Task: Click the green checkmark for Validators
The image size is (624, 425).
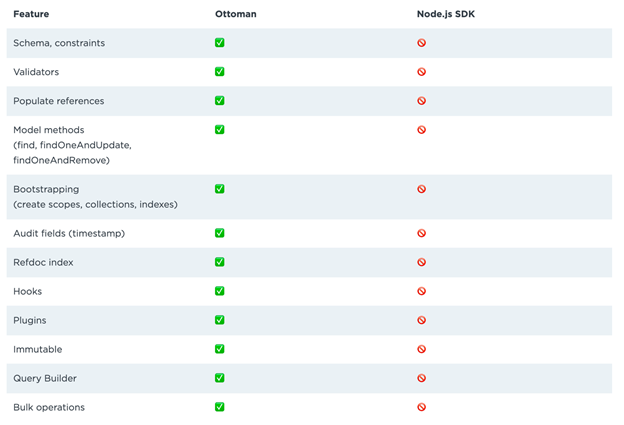Action: point(220,72)
